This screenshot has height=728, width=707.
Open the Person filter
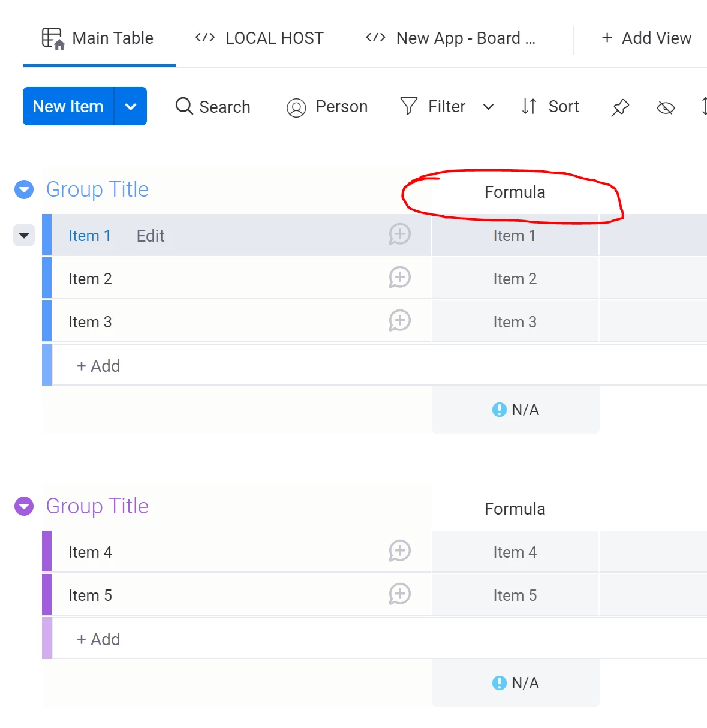pyautogui.click(x=327, y=107)
